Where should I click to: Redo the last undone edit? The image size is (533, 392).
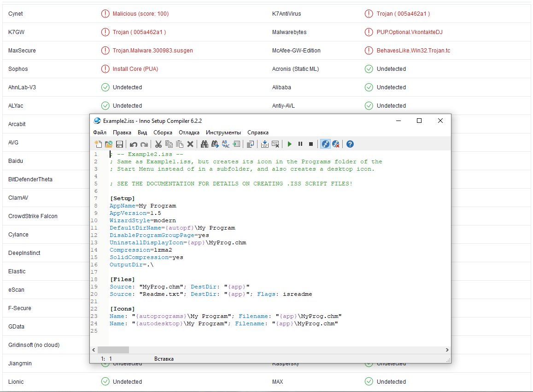144,144
